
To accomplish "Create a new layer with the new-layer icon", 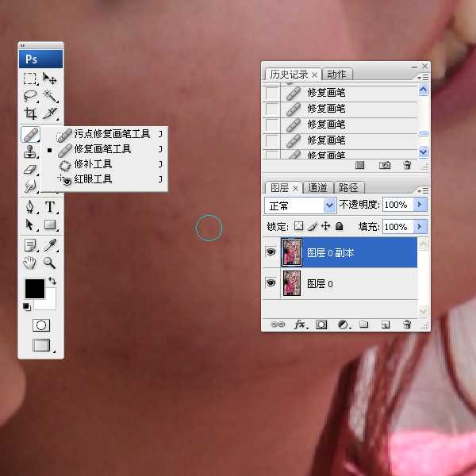I will (x=386, y=324).
